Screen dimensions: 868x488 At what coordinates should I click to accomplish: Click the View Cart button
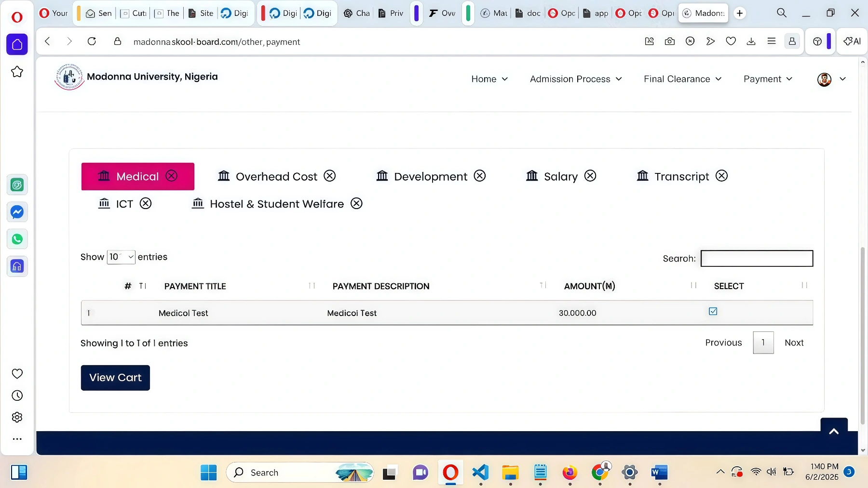click(x=115, y=378)
